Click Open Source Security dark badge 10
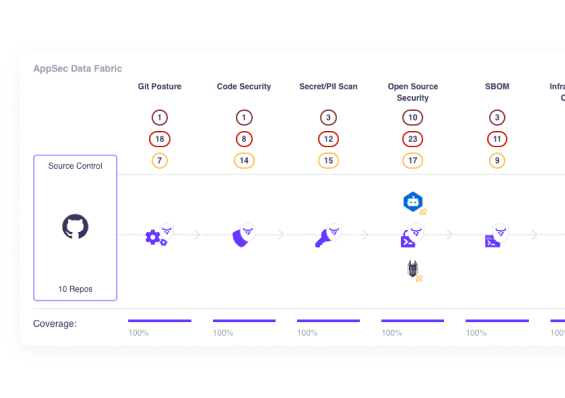 tap(413, 117)
